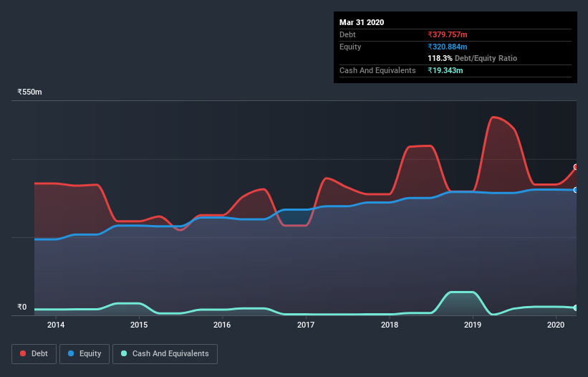588x377 pixels.
Task: Click the blue Equity endpoint marker
Action: click(x=576, y=190)
